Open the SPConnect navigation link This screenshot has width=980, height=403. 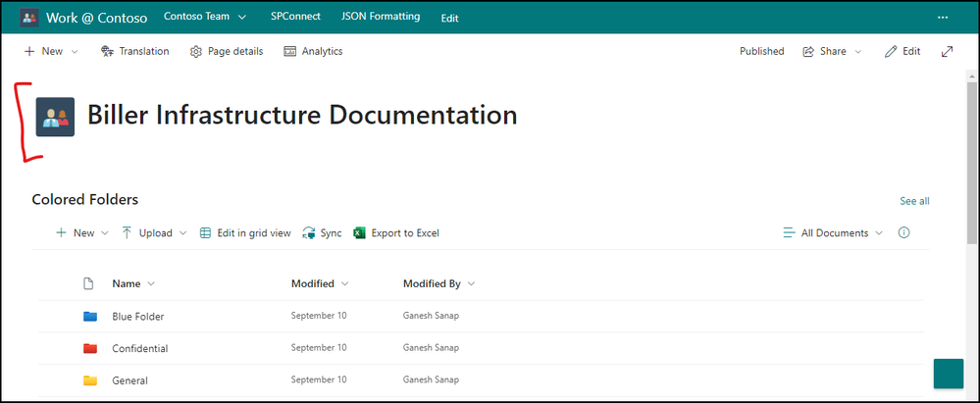coord(295,17)
